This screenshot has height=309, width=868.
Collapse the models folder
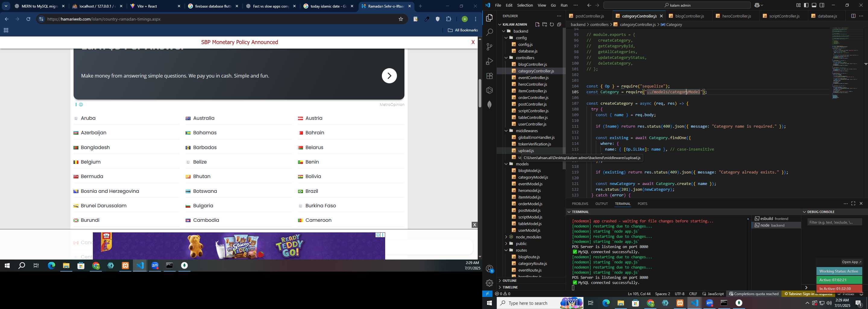531,164
